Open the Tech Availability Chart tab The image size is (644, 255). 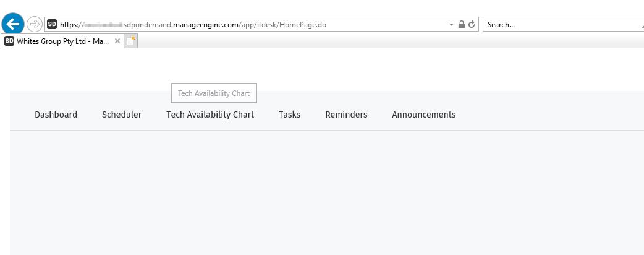click(210, 115)
